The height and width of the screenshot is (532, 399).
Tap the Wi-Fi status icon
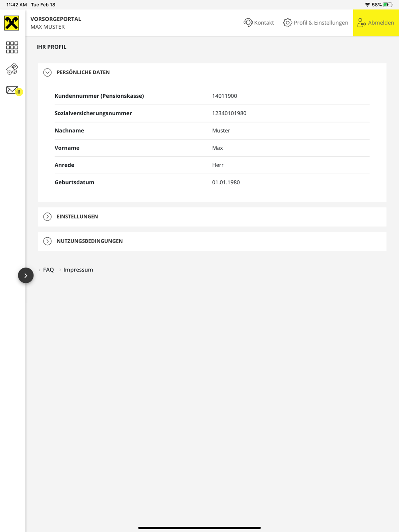[367, 5]
